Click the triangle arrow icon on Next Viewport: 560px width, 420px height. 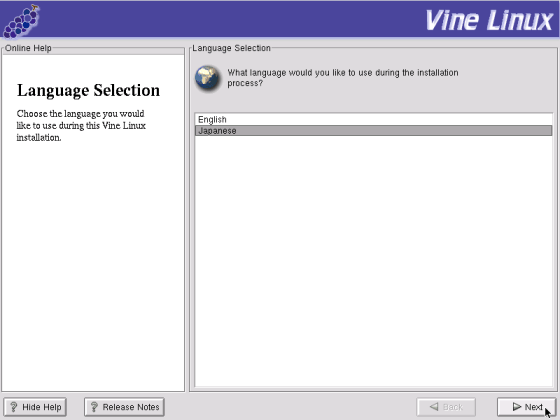517,406
